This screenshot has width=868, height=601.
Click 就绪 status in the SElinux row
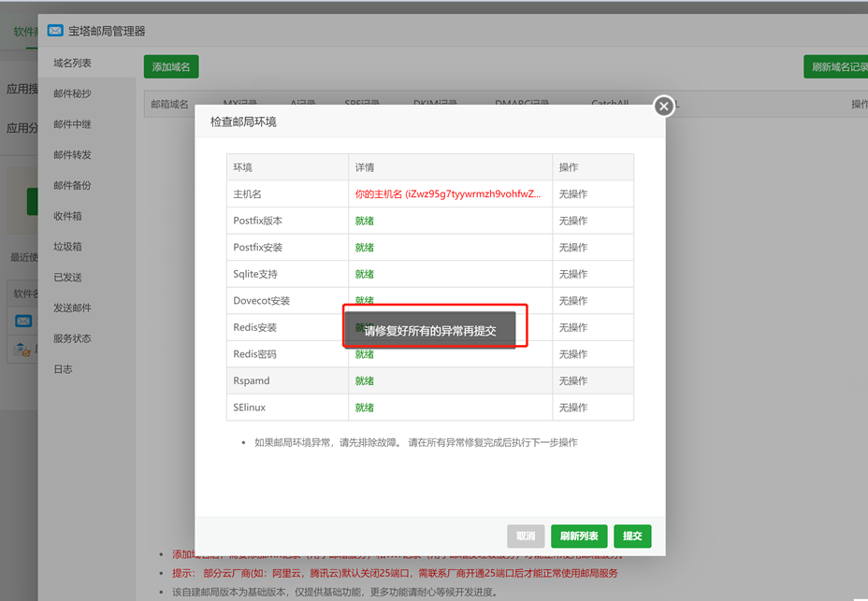[x=364, y=408]
